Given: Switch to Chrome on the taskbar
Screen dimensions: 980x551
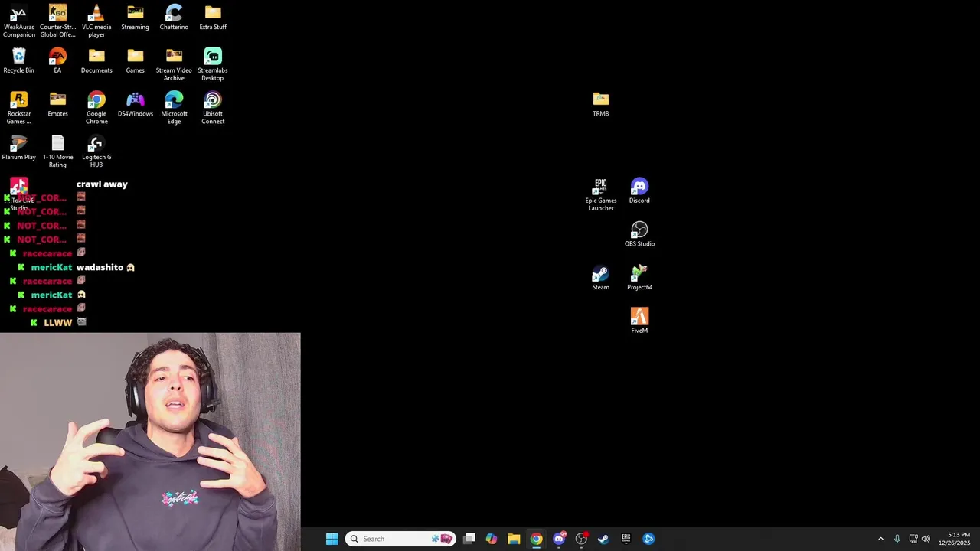Looking at the screenshot, I should pos(536,539).
